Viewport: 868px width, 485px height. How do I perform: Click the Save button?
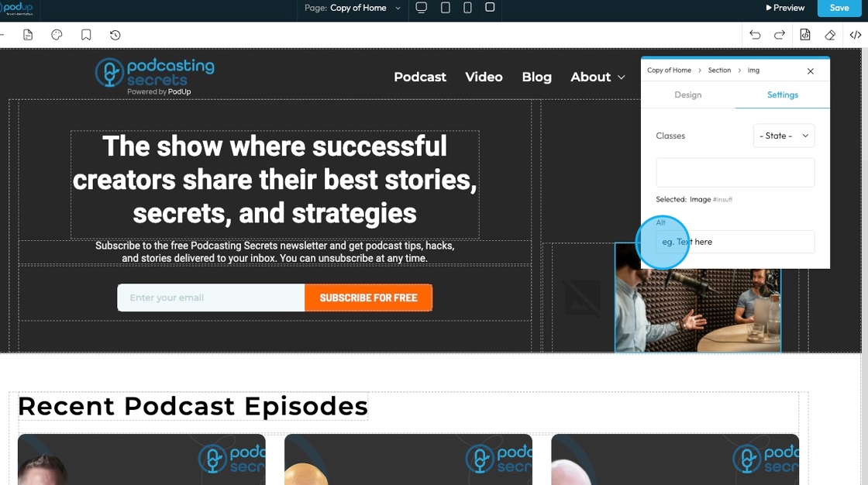pyautogui.click(x=839, y=8)
